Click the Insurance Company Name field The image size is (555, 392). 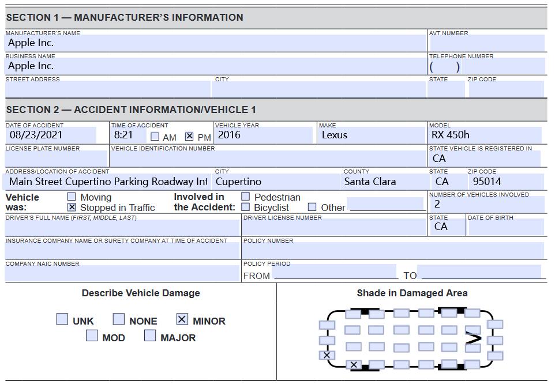click(x=122, y=251)
